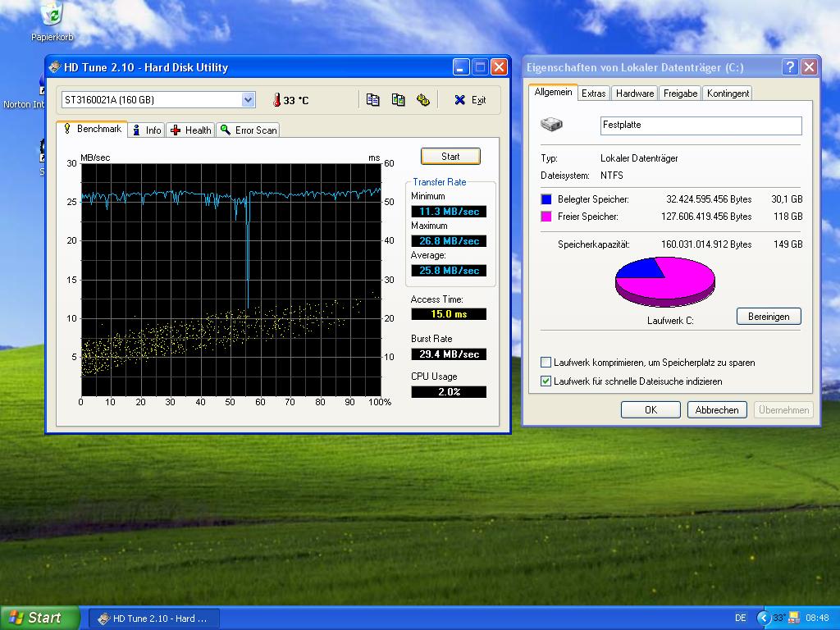This screenshot has height=630, width=840.
Task: Click the network tray icon
Action: tap(793, 618)
